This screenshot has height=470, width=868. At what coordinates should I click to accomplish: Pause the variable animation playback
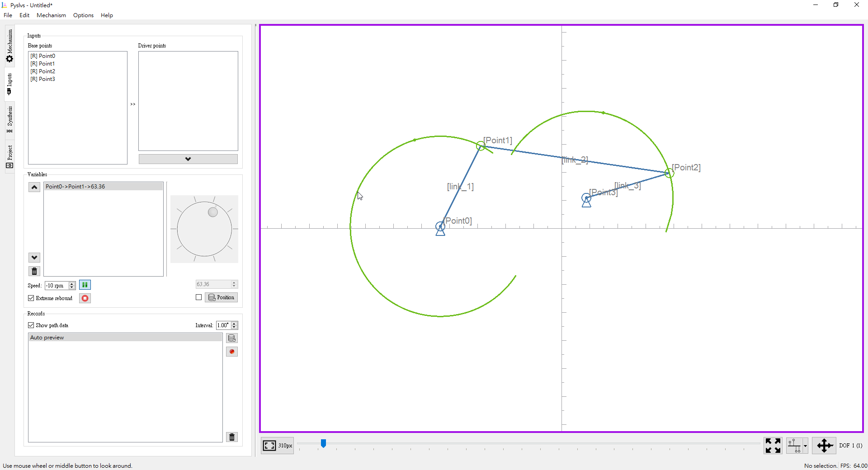point(85,285)
